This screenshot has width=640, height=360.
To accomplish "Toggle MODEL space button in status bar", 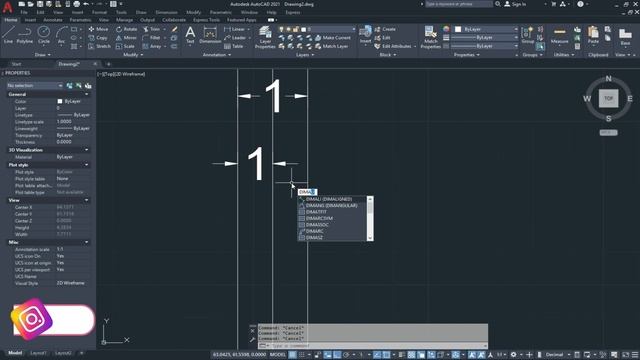I will pos(278,355).
